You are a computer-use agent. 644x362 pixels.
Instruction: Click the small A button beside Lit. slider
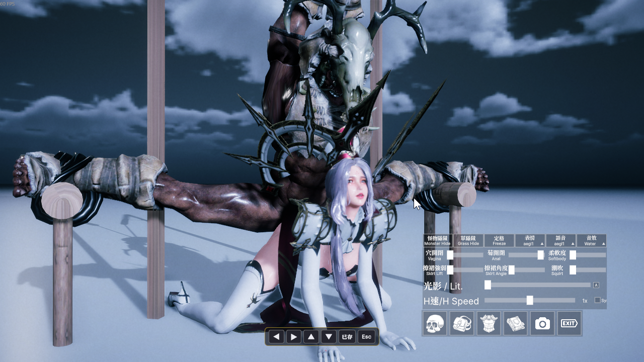(596, 285)
